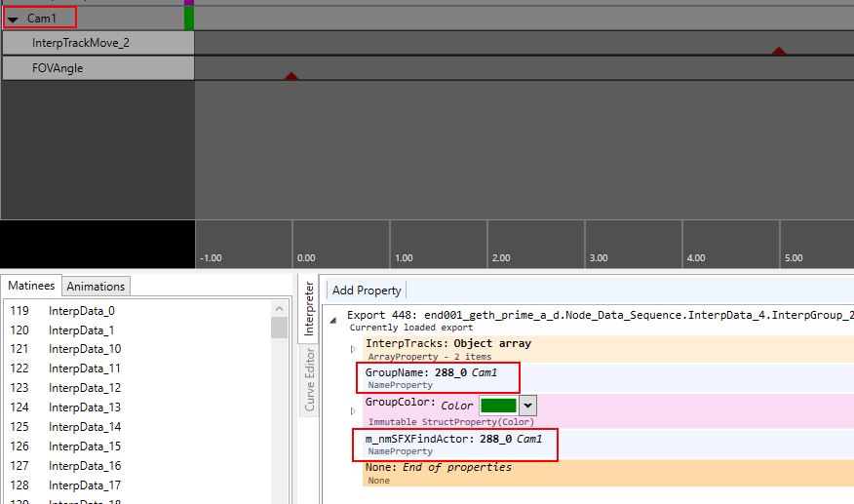854x504 pixels.
Task: Click the 0.00 time mark
Action: 306,257
